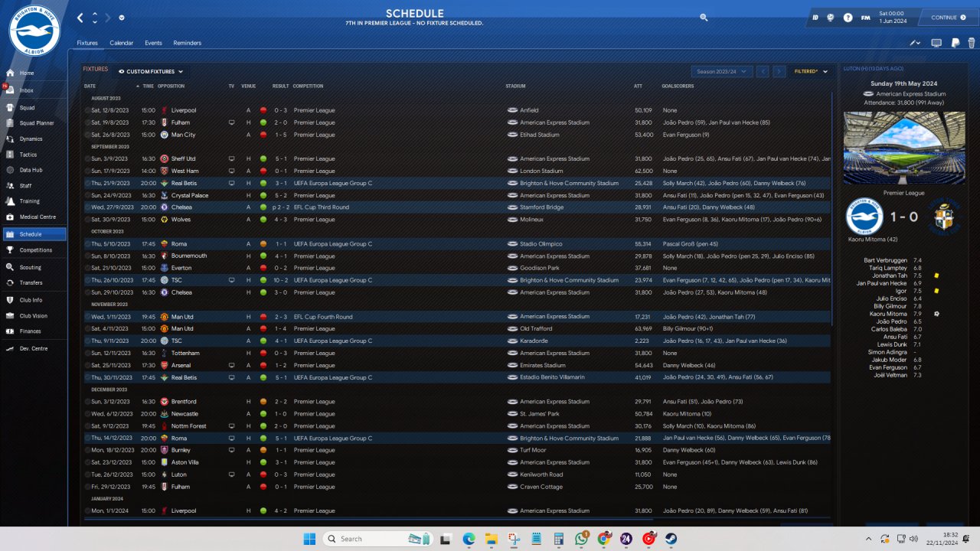Click the taskbar Search box

click(377, 539)
